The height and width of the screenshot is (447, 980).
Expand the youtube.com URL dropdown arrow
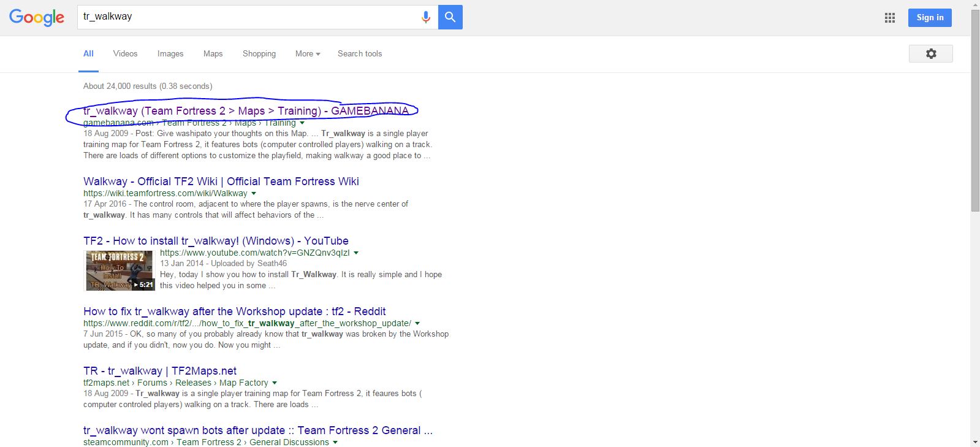pyautogui.click(x=356, y=253)
